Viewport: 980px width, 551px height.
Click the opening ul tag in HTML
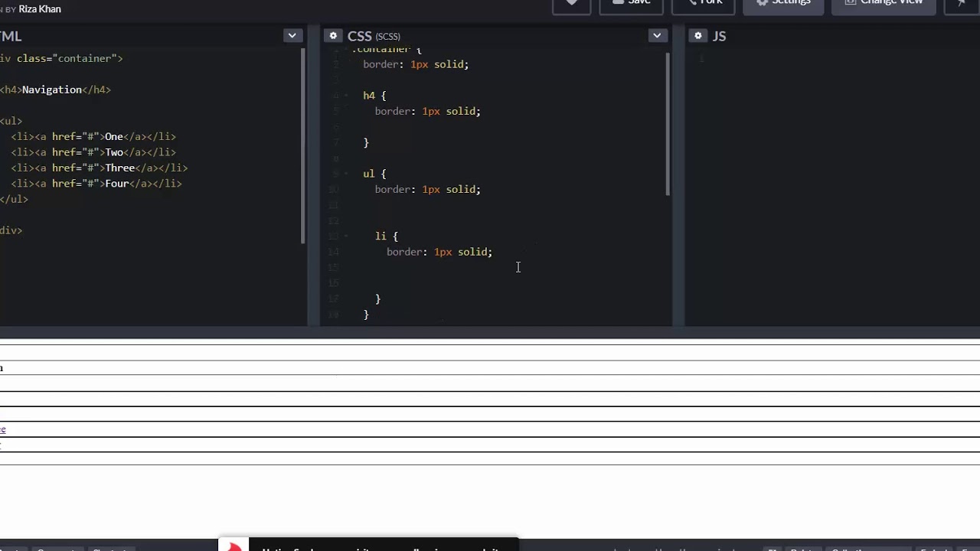11,121
